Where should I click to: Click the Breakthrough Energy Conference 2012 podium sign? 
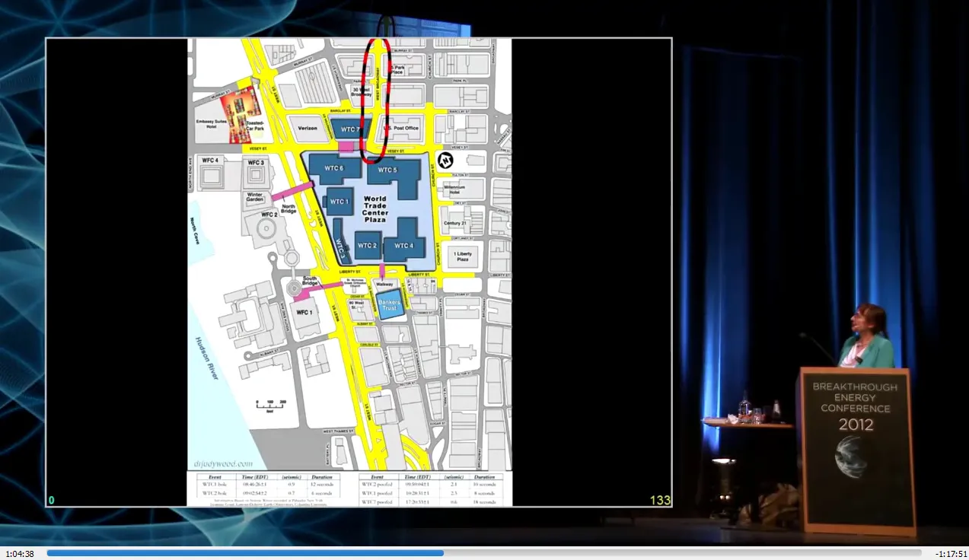tap(855, 407)
